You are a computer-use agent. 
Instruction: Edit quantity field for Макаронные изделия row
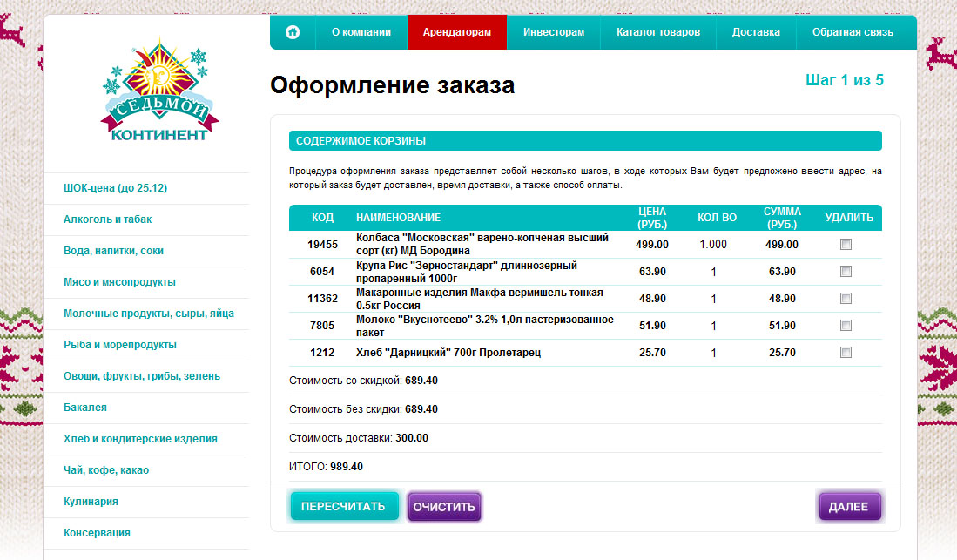(713, 299)
